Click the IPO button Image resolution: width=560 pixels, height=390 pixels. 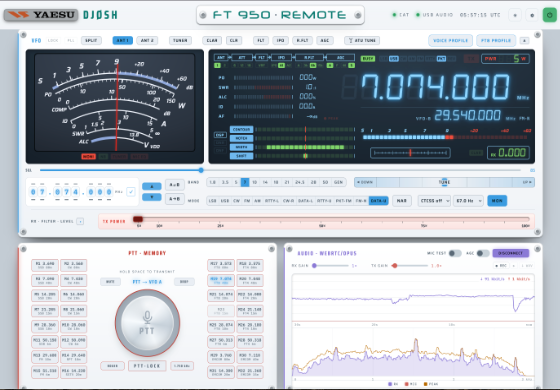(x=280, y=40)
